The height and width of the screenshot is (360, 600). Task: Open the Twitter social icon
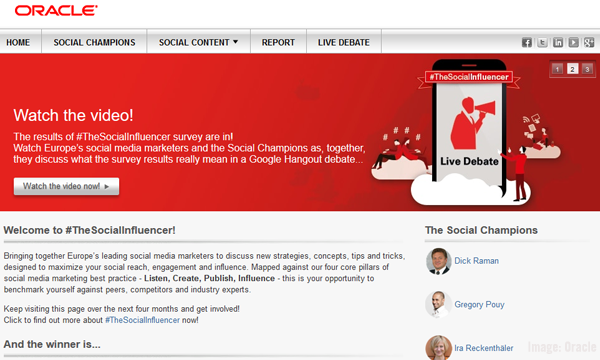542,42
